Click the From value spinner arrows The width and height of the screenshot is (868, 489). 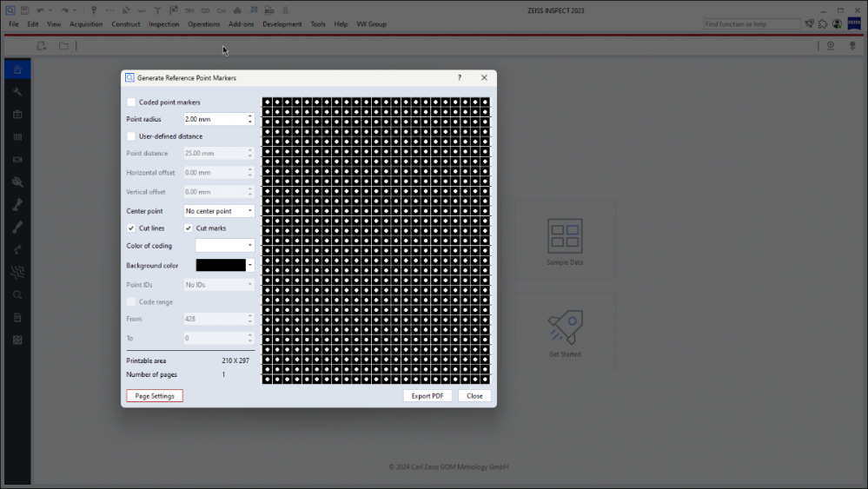point(250,319)
